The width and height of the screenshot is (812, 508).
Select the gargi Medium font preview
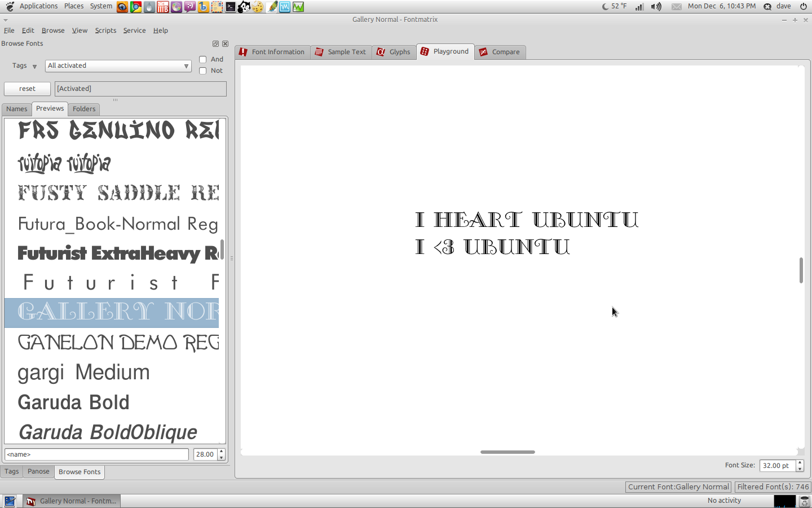(112, 372)
